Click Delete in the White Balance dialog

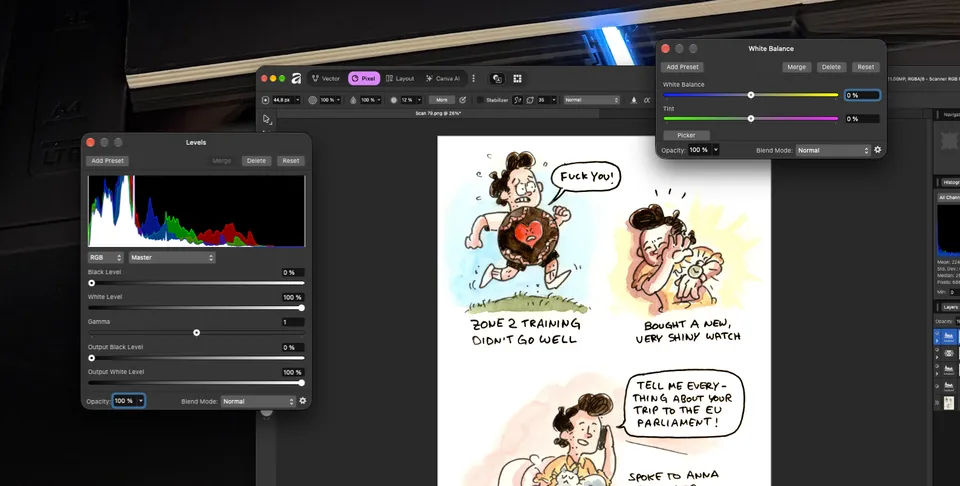831,67
